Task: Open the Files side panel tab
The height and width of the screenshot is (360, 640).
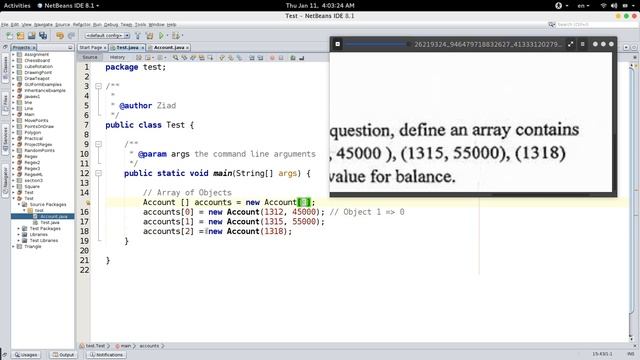Action: 5,103
